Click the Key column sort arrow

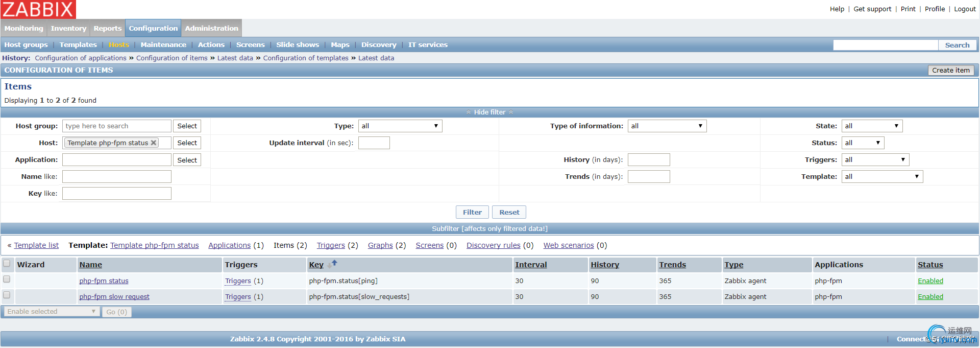(x=332, y=264)
